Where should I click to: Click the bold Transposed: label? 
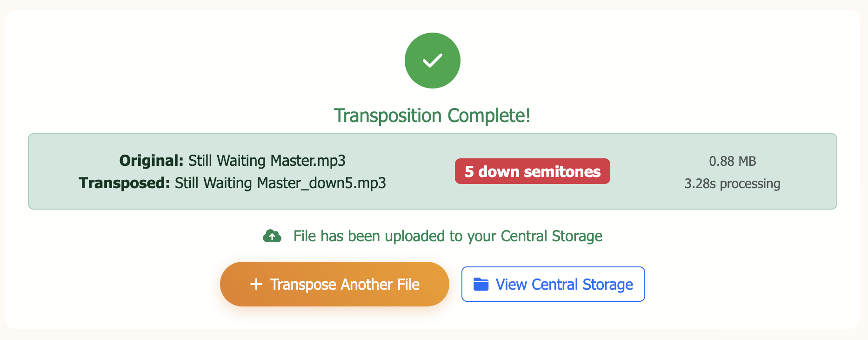point(124,183)
